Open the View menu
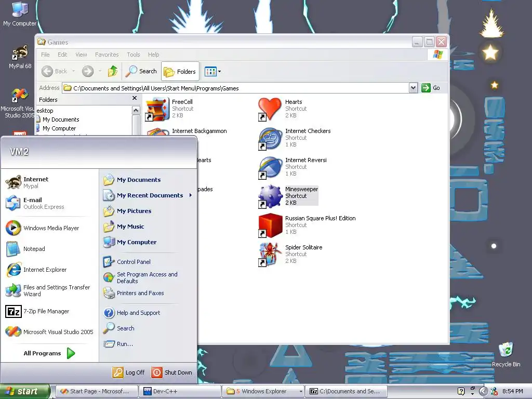Viewport: 532px width, 399px height. pyautogui.click(x=81, y=55)
